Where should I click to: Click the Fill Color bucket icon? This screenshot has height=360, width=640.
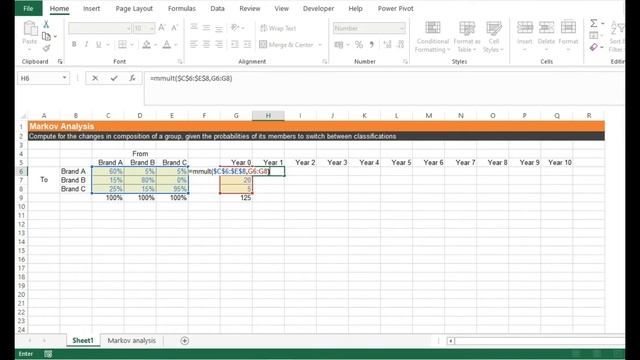146,44
